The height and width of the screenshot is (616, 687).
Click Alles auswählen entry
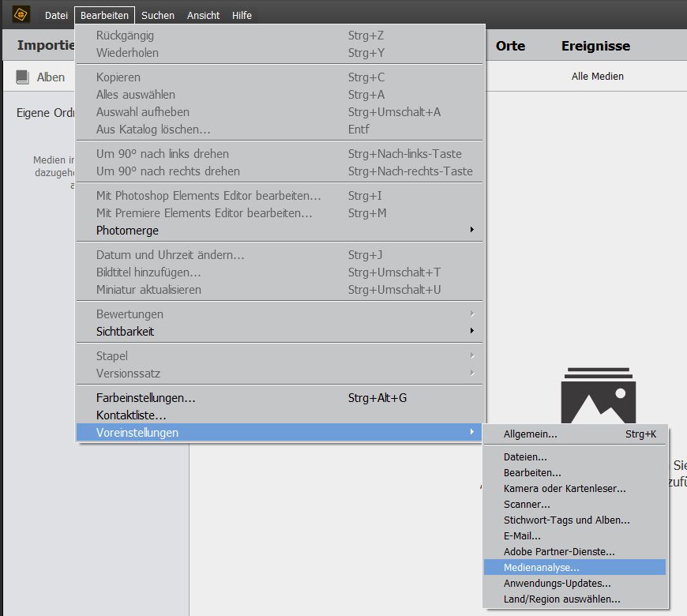click(280, 95)
